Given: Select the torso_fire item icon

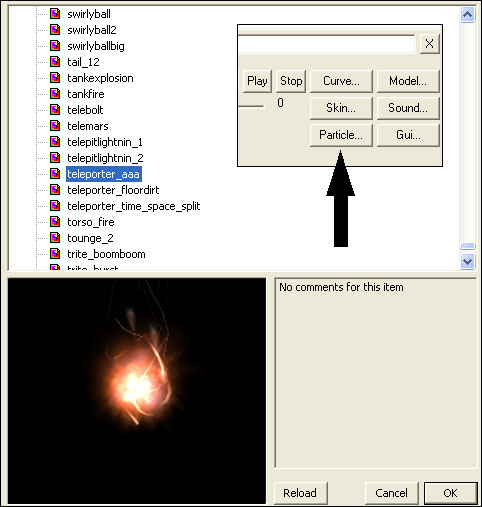Looking at the screenshot, I should click(x=55, y=222).
